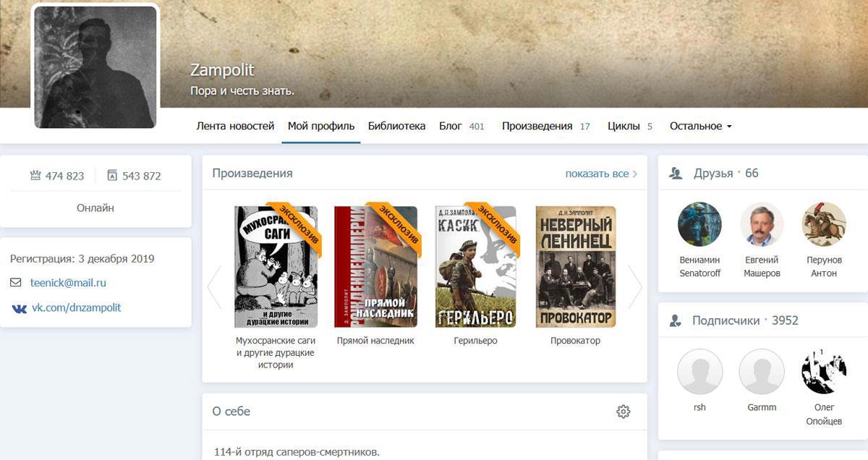868x460 pixels.
Task: Open the vk.com/dnzampolit link
Action: pyautogui.click(x=76, y=307)
